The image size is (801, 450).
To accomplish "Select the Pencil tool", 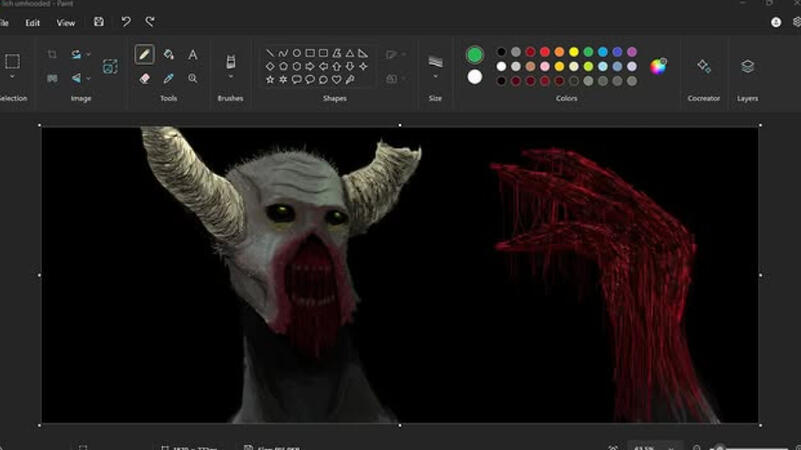I will (145, 55).
